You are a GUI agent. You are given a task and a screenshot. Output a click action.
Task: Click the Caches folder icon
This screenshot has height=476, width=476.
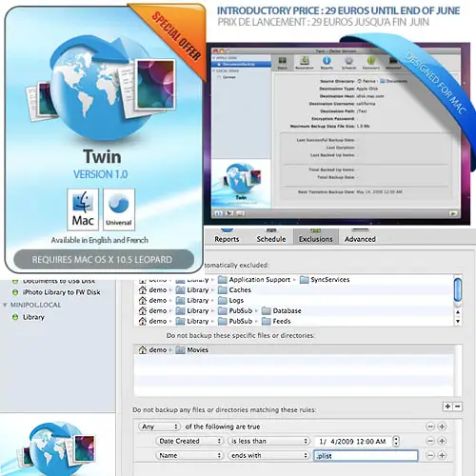(x=223, y=289)
